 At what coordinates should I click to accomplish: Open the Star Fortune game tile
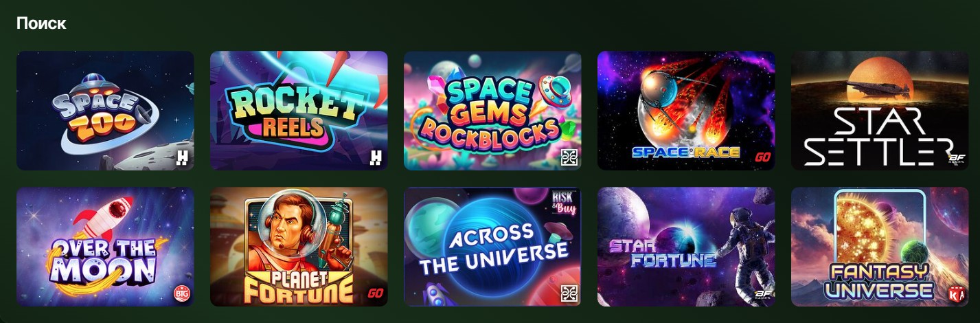pos(686,247)
